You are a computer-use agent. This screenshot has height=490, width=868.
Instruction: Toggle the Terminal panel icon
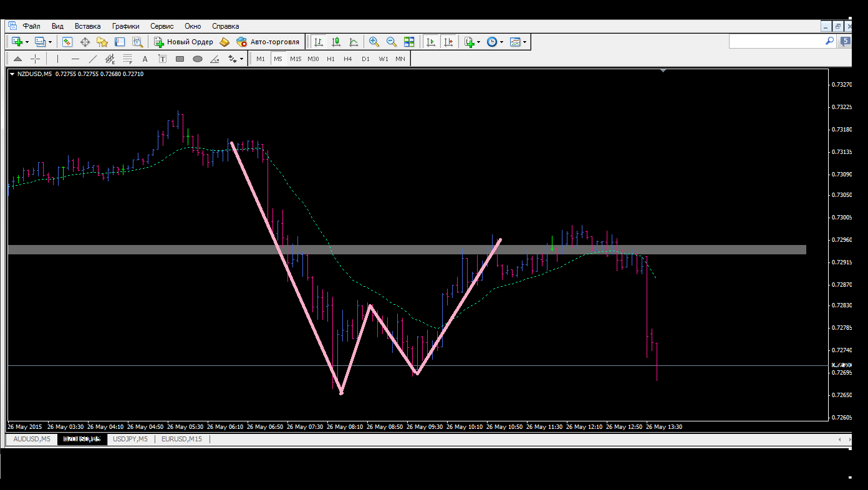120,42
